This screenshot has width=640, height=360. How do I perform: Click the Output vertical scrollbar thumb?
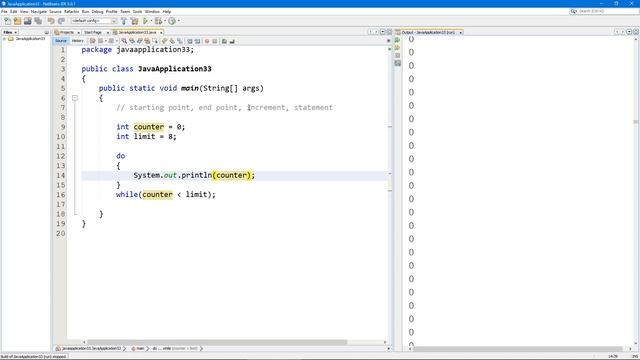(x=636, y=122)
